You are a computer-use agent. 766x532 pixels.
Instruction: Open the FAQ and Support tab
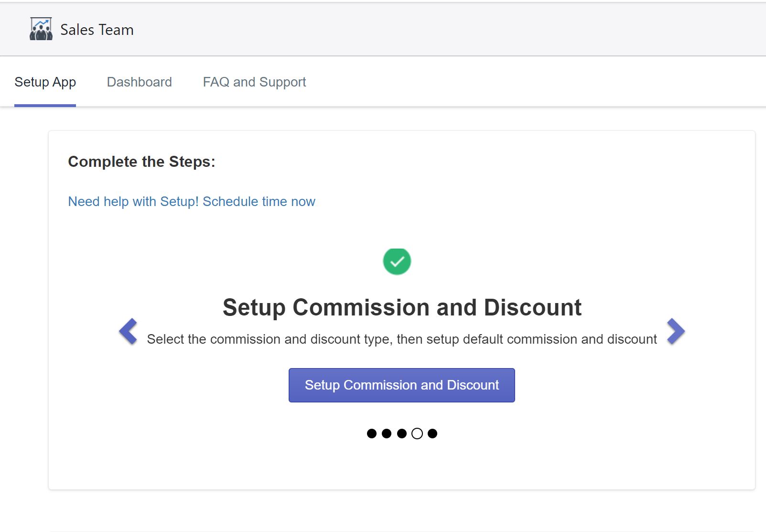[254, 82]
